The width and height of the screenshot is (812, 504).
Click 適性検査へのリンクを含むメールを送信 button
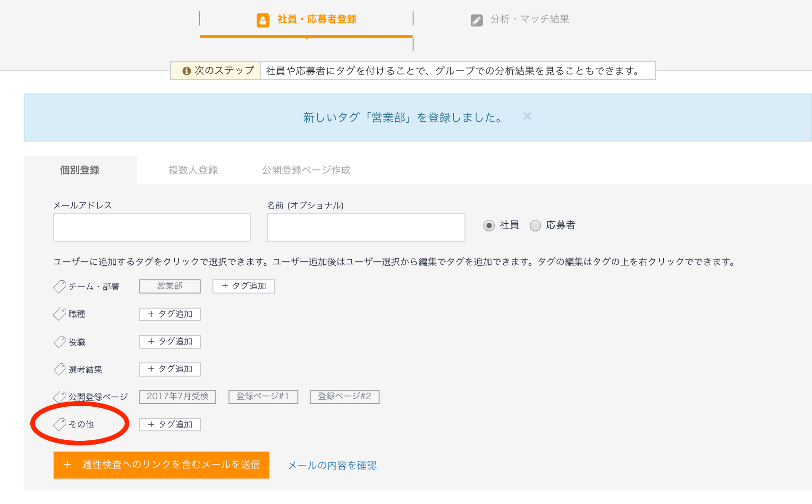coord(161,465)
